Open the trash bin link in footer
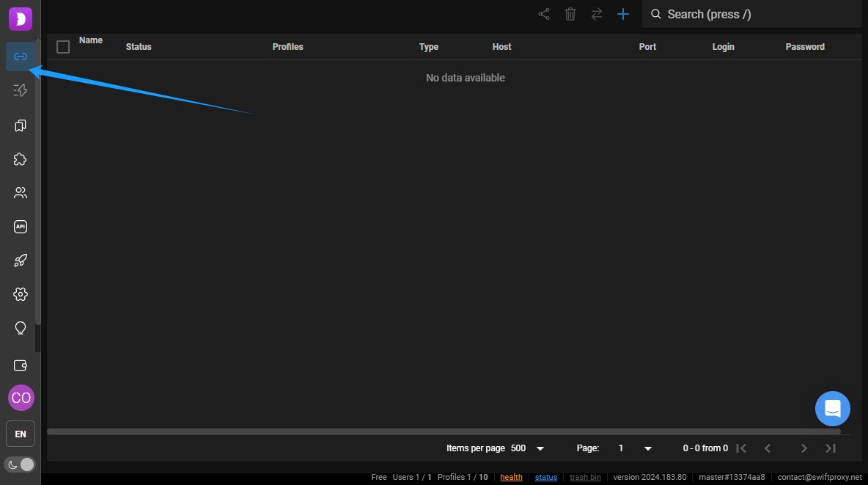This screenshot has height=485, width=868. point(585,477)
